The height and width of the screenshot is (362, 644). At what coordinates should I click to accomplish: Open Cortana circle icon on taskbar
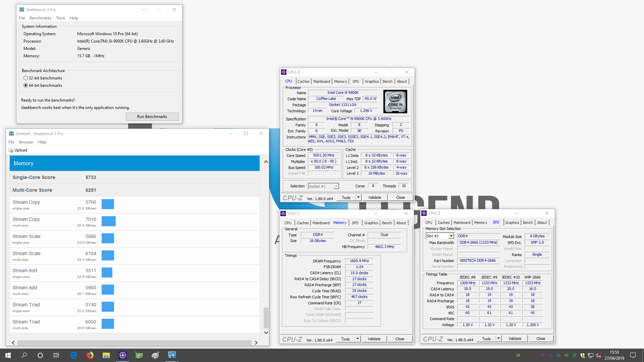coord(40,355)
